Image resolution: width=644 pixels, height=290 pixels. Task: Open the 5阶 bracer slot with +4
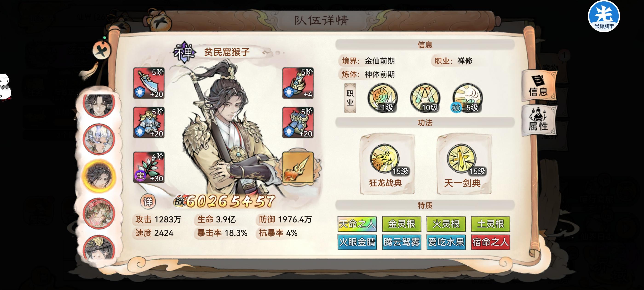click(298, 83)
